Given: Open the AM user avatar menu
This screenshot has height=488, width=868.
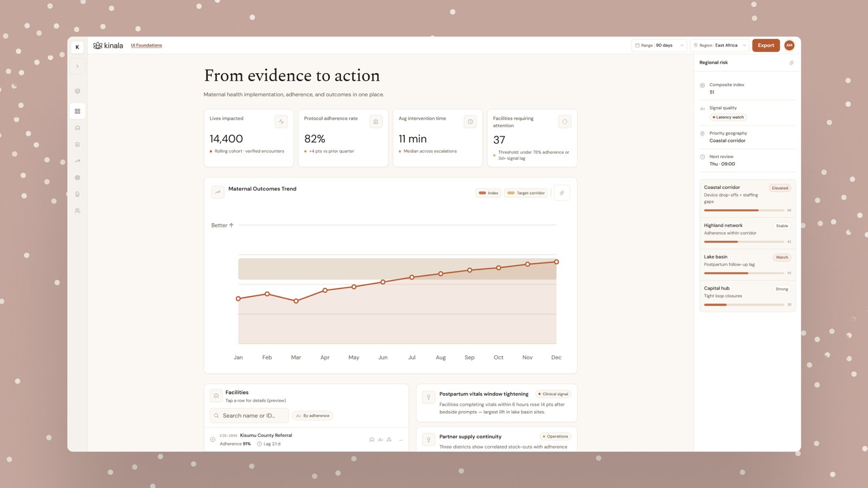Looking at the screenshot, I should coord(789,46).
